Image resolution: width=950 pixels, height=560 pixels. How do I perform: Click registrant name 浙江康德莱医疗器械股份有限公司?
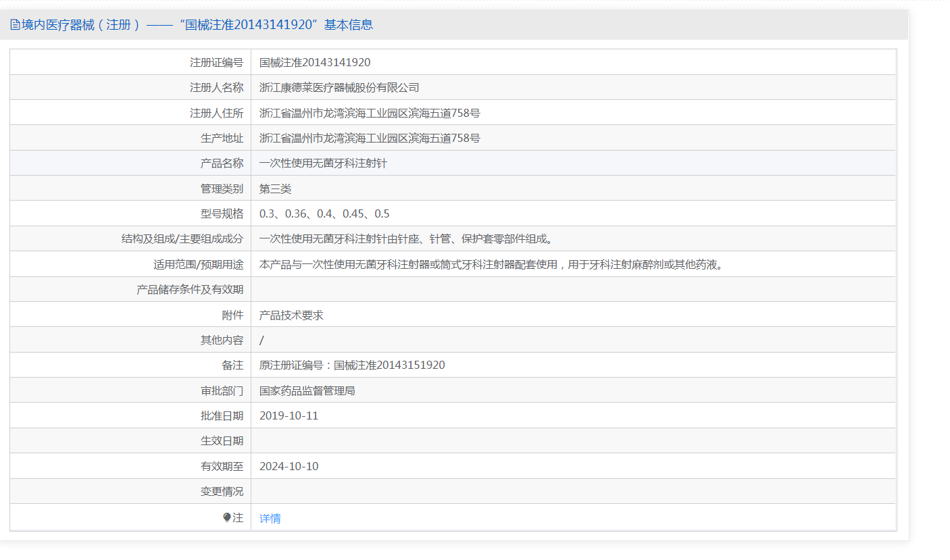(x=339, y=87)
